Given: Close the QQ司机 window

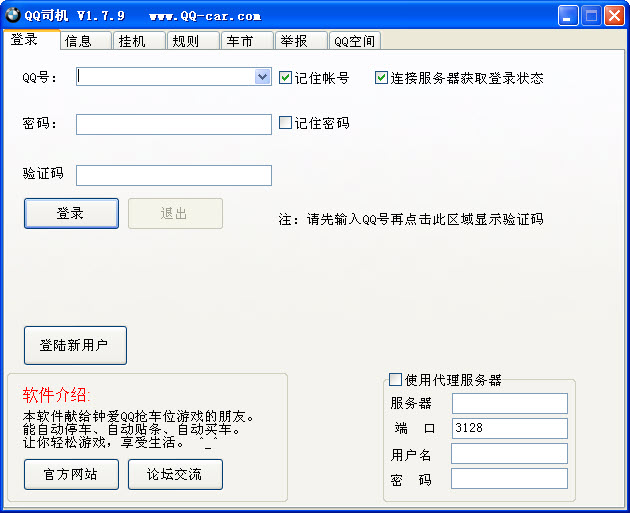Looking at the screenshot, I should 614,16.
